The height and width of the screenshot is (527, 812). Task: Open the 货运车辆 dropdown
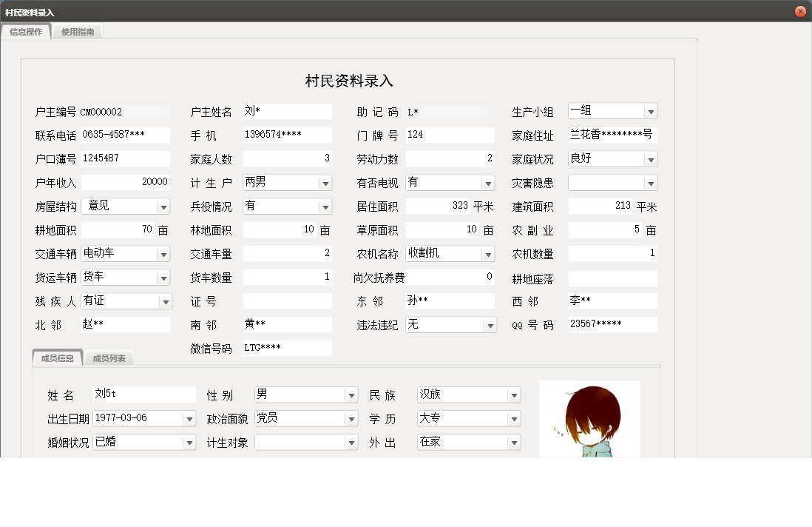coord(163,278)
